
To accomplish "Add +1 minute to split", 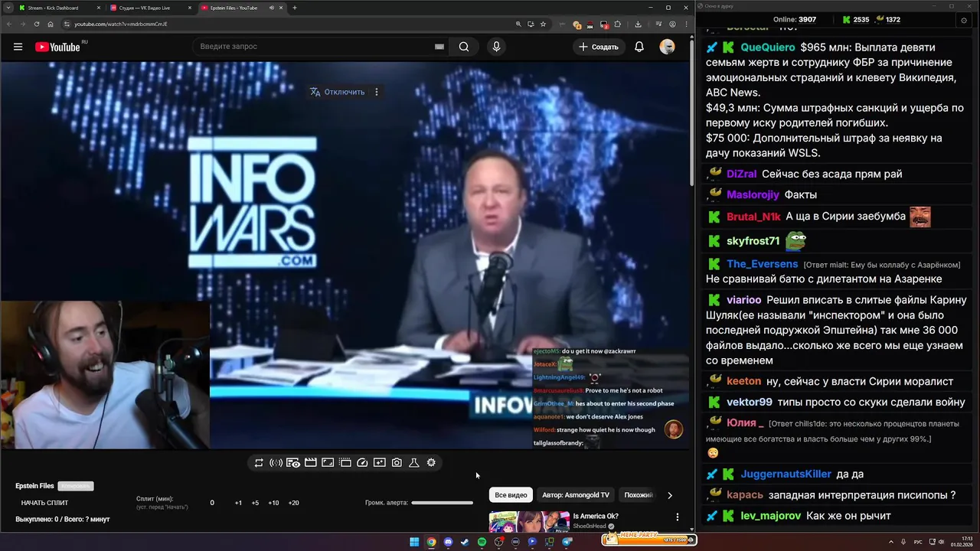I will 238,503.
